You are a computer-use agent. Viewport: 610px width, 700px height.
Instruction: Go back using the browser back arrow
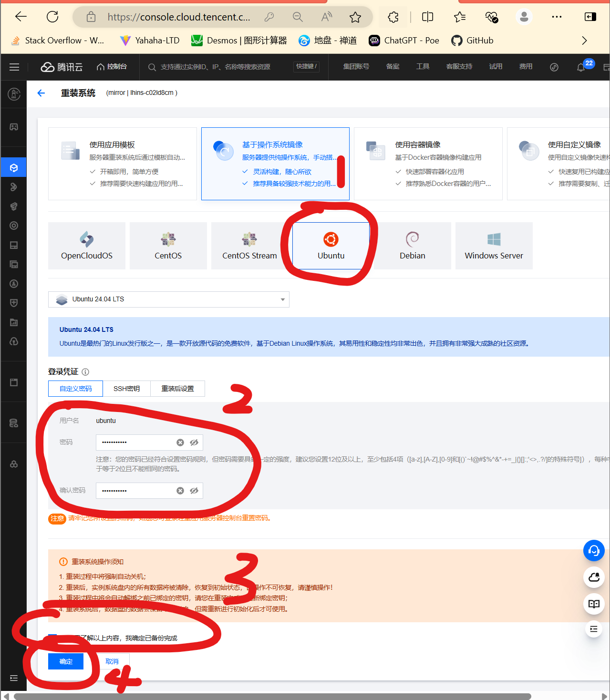tap(21, 17)
